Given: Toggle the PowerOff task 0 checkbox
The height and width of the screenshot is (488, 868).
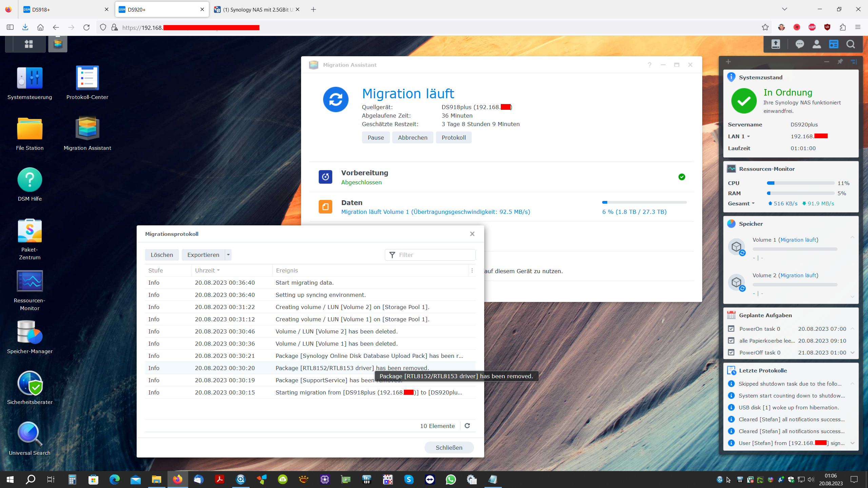Looking at the screenshot, I should pos(731,352).
